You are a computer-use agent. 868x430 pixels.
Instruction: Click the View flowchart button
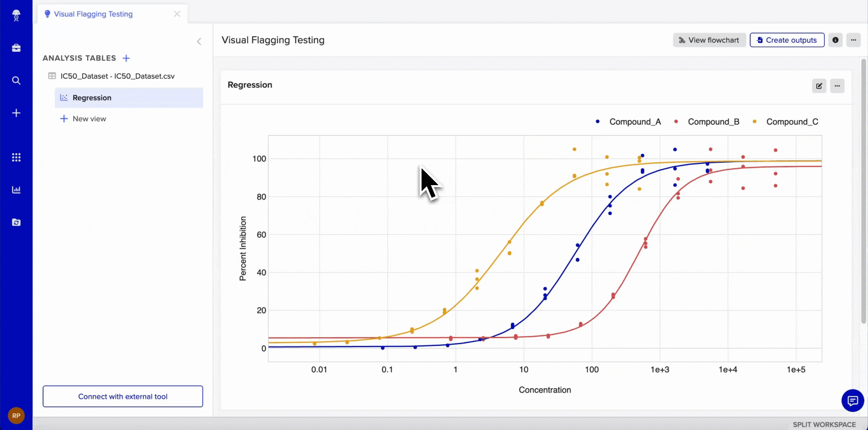709,40
